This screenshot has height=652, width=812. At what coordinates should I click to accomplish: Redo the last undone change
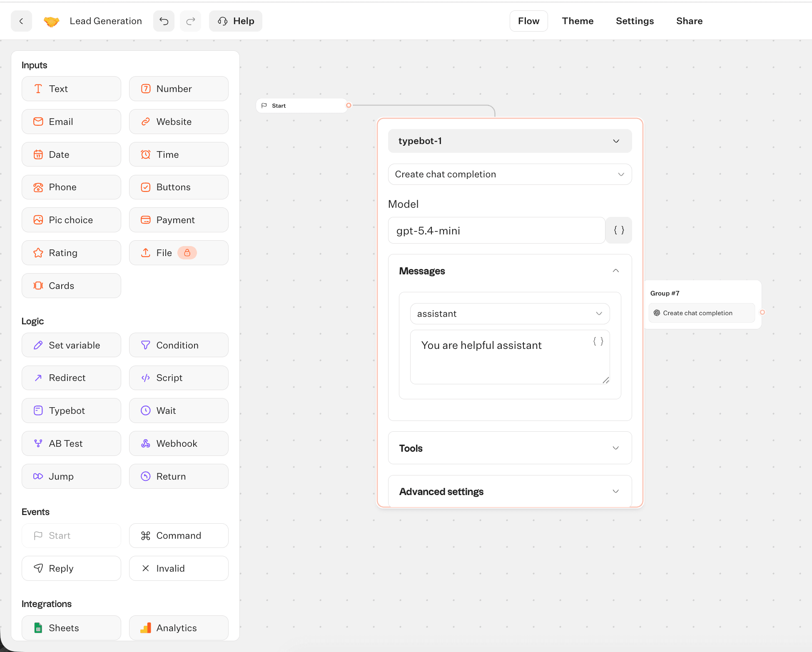[190, 21]
